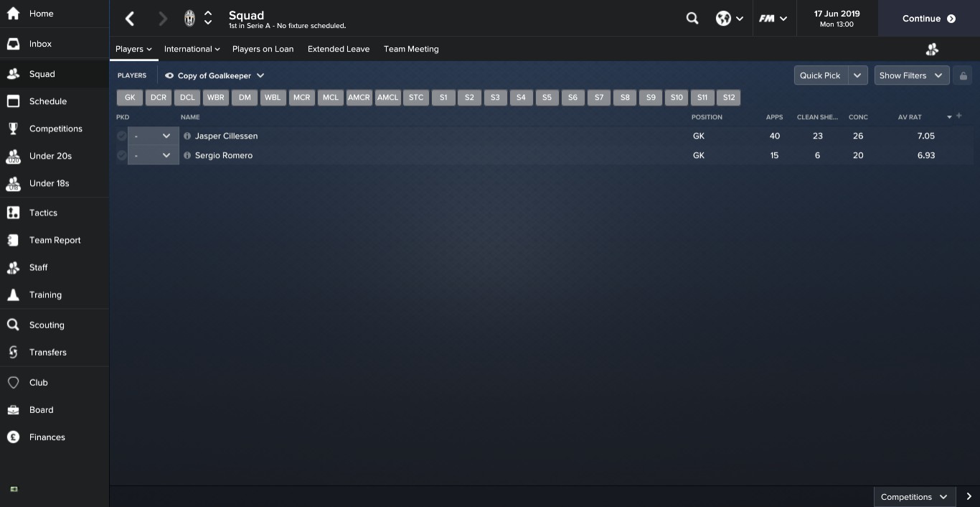
Task: Select the Squad people icon
Action: coord(13,74)
